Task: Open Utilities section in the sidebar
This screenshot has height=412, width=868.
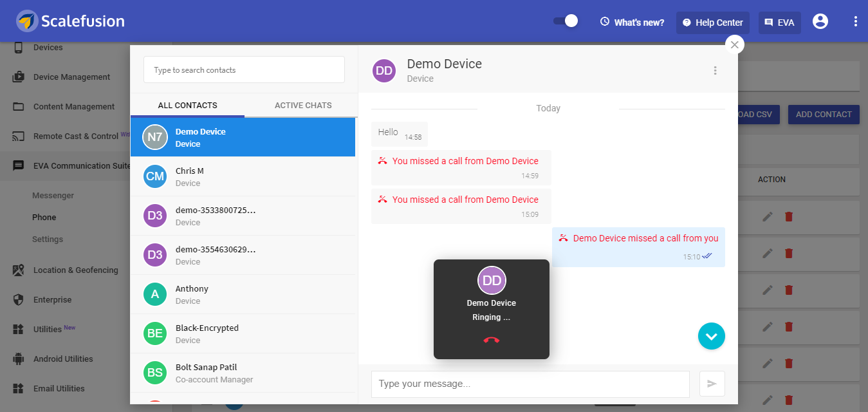Action: coord(48,329)
